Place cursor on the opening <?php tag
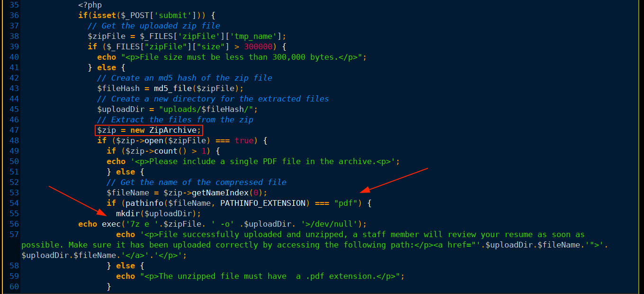 (90, 5)
